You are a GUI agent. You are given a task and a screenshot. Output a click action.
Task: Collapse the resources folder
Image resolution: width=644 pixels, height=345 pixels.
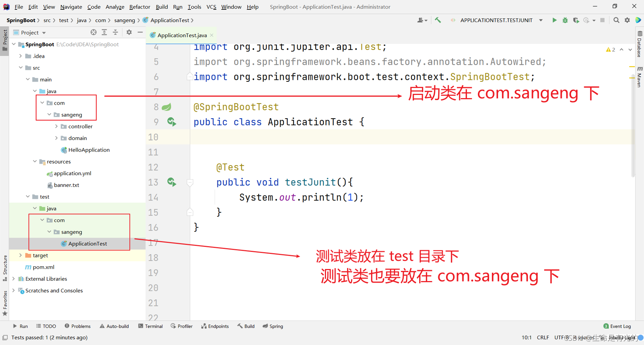click(35, 161)
